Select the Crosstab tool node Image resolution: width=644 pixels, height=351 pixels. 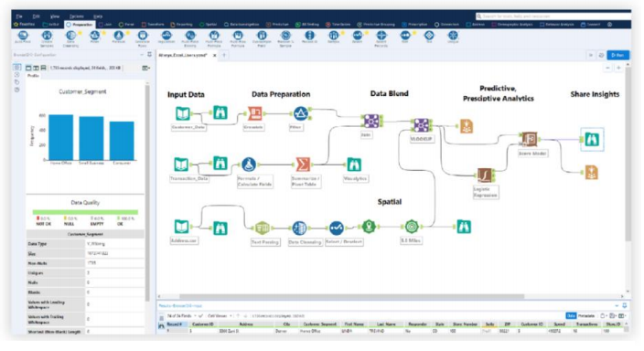[x=255, y=113]
